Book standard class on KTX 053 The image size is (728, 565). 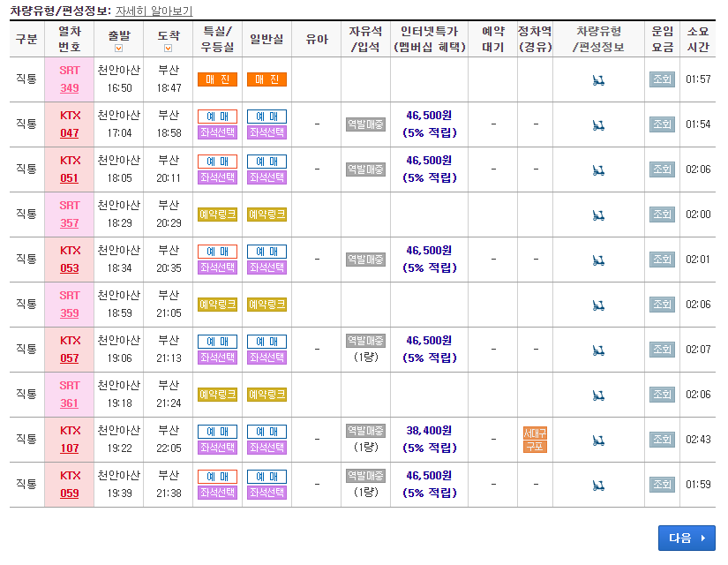pos(266,252)
